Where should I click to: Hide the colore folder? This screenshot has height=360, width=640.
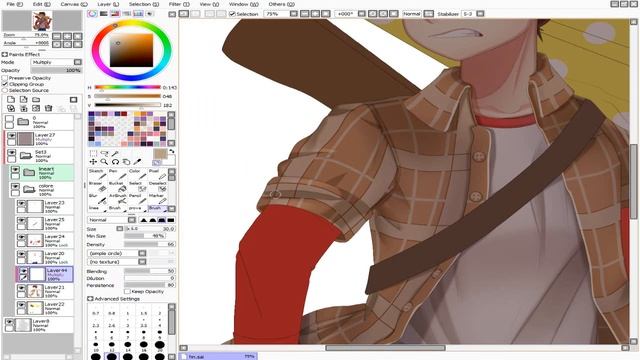point(15,187)
